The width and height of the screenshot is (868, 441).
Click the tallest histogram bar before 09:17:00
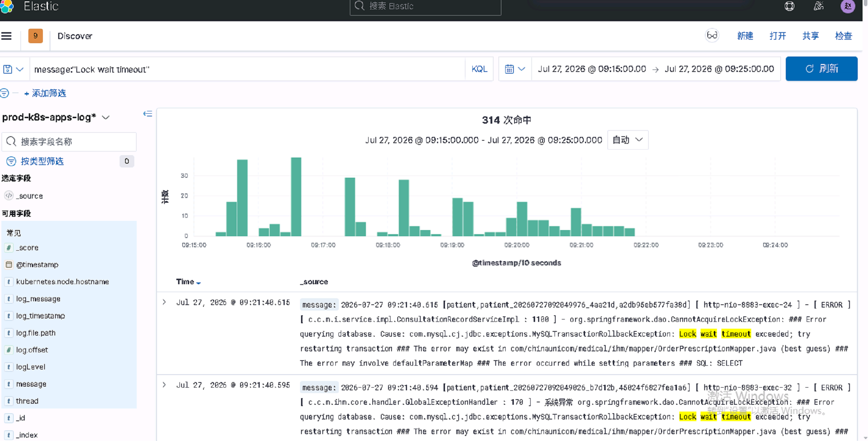tap(296, 197)
